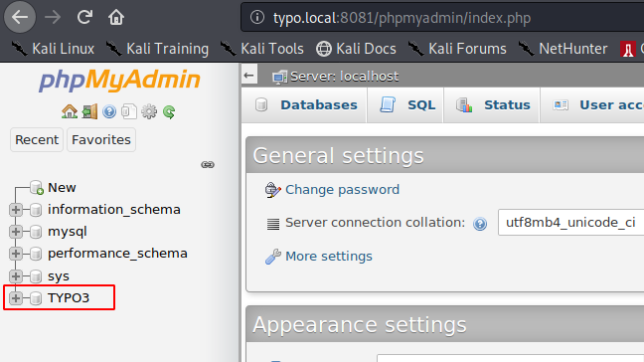
Task: Open the Kali Docs bookmark
Action: click(x=356, y=49)
